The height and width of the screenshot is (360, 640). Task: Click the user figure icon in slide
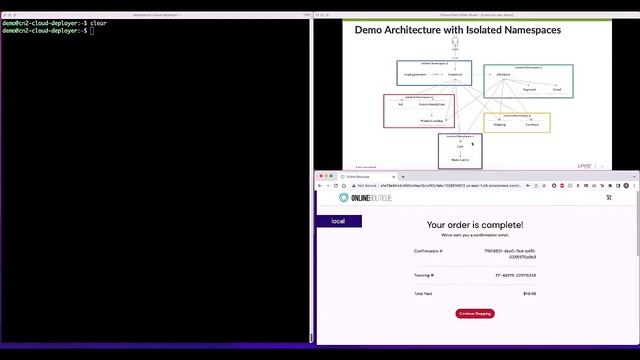(455, 42)
